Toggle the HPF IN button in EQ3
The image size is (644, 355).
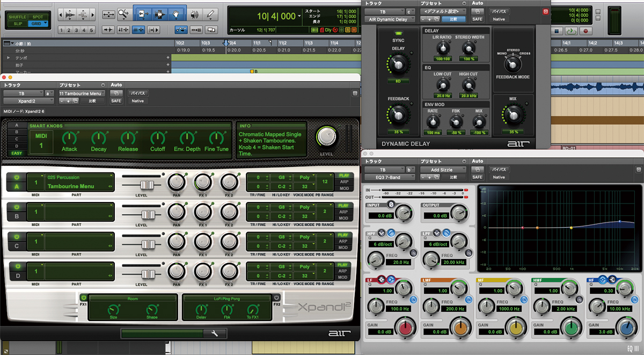[413, 252]
